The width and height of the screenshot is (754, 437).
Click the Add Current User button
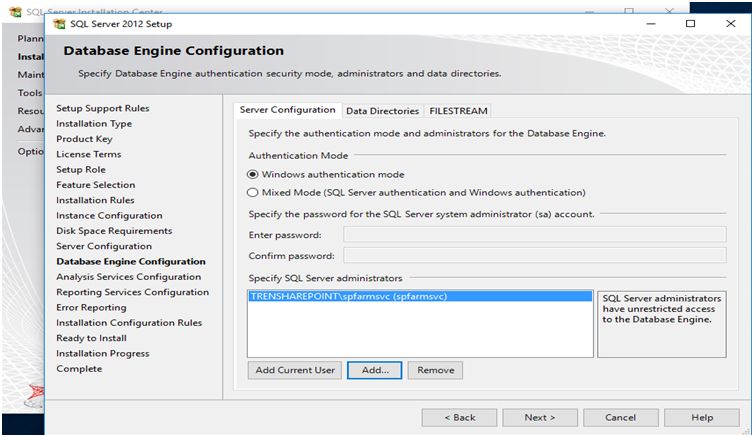pyautogui.click(x=295, y=370)
